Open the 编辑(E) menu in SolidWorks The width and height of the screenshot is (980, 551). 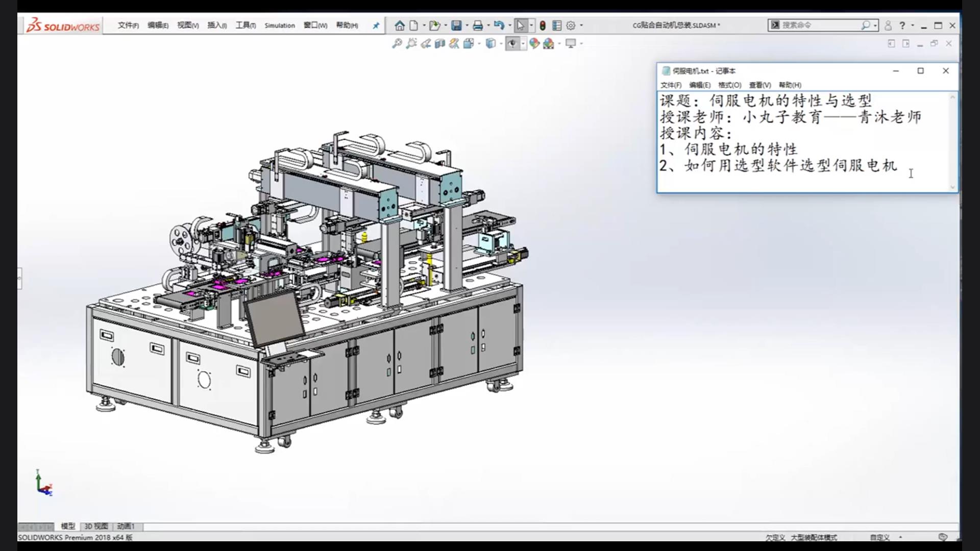click(158, 26)
